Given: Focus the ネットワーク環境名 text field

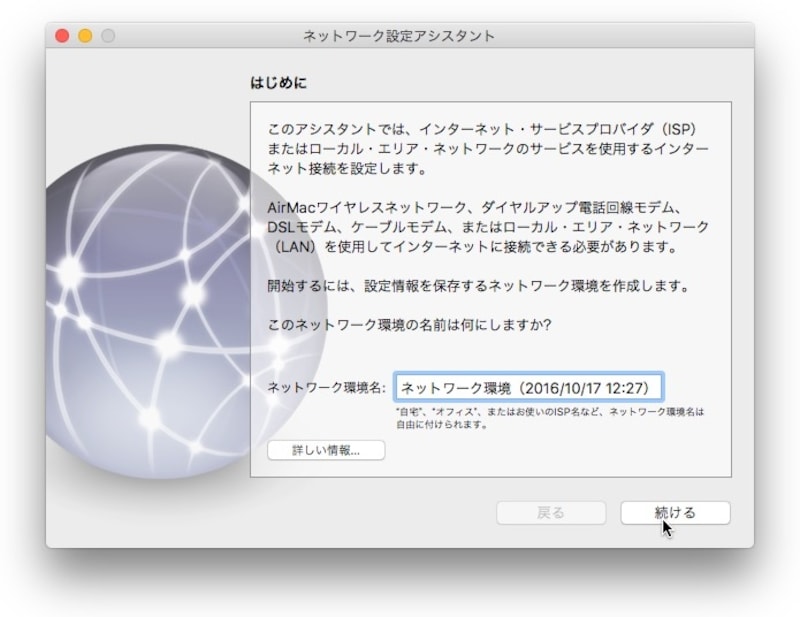Looking at the screenshot, I should click(x=527, y=387).
